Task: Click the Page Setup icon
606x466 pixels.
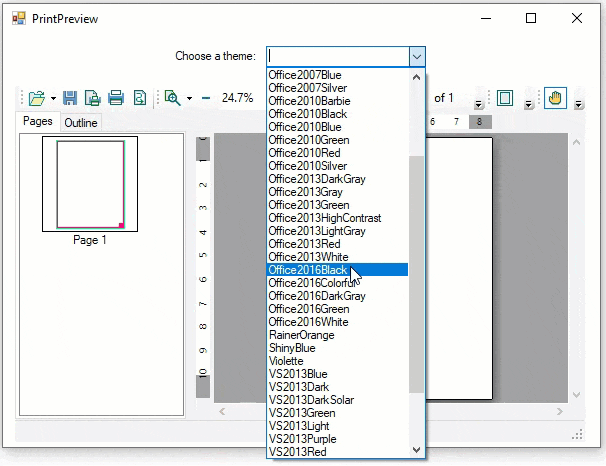Action: [93, 98]
